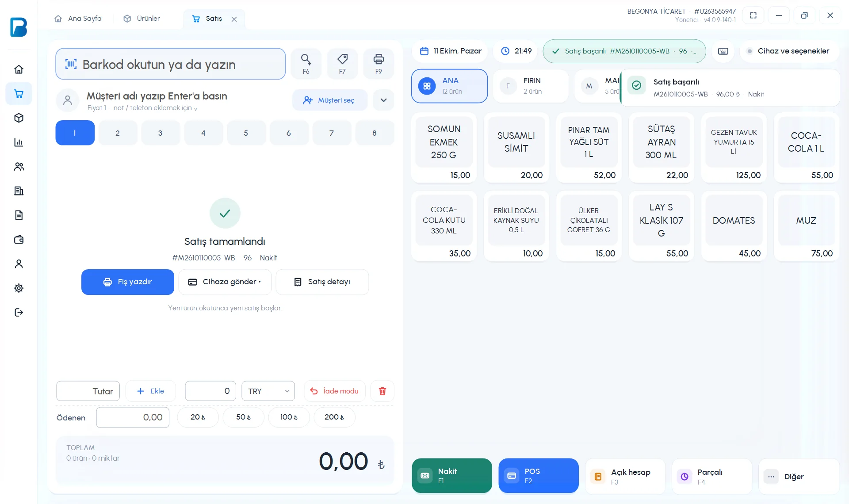Viewport: 849px width, 504px height.
Task: Open the wallet icon in sidebar
Action: tap(19, 240)
